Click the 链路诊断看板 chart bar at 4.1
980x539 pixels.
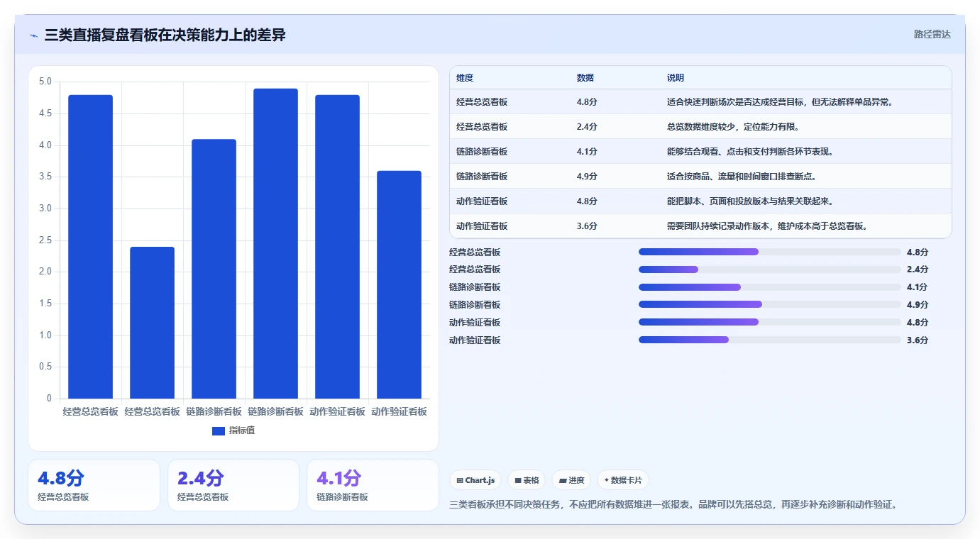click(x=214, y=269)
